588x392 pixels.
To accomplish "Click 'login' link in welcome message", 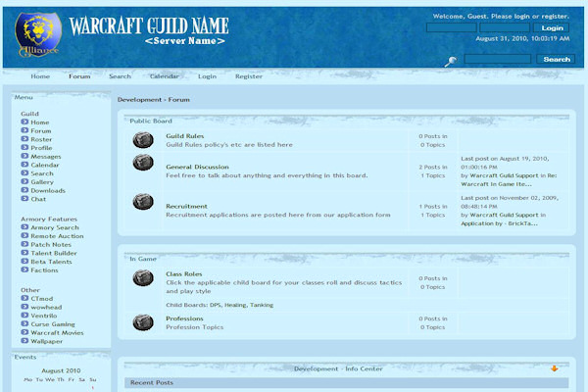I will click(521, 16).
